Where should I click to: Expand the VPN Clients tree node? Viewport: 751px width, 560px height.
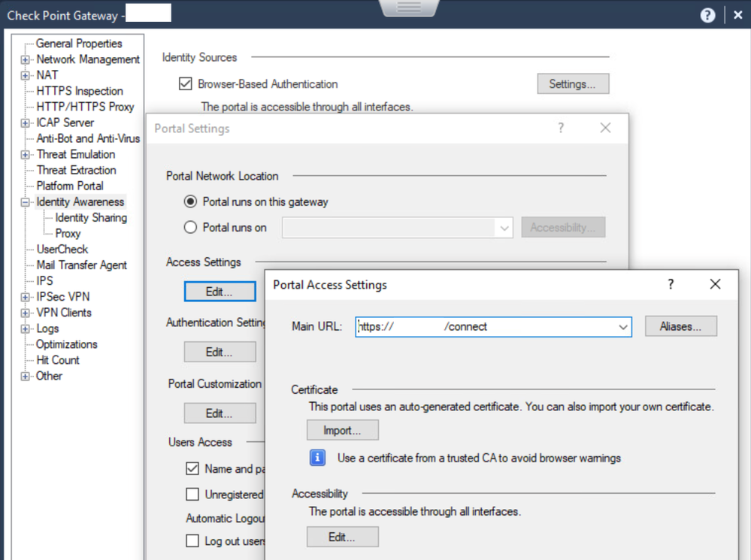point(25,313)
